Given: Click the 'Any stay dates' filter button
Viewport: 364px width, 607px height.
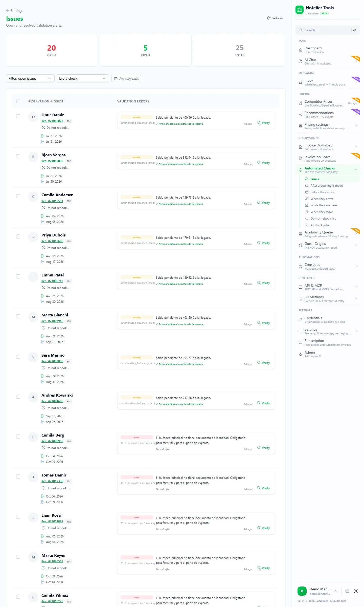Looking at the screenshot, I should (126, 79).
